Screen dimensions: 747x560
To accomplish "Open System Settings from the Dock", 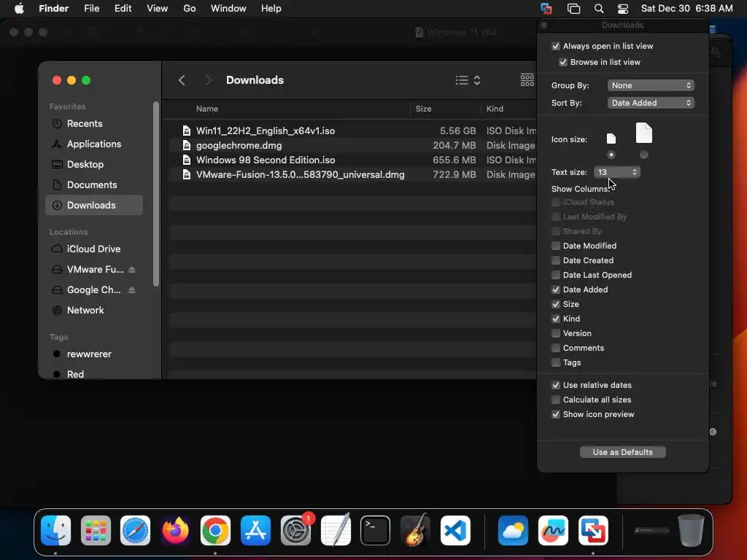I will tap(295, 530).
